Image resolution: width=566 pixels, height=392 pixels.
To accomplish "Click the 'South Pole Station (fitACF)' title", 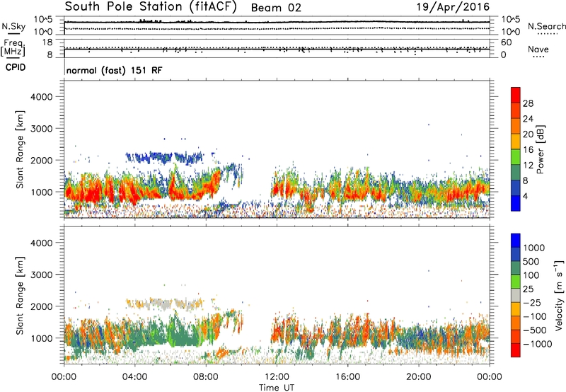I will tap(151, 6).
